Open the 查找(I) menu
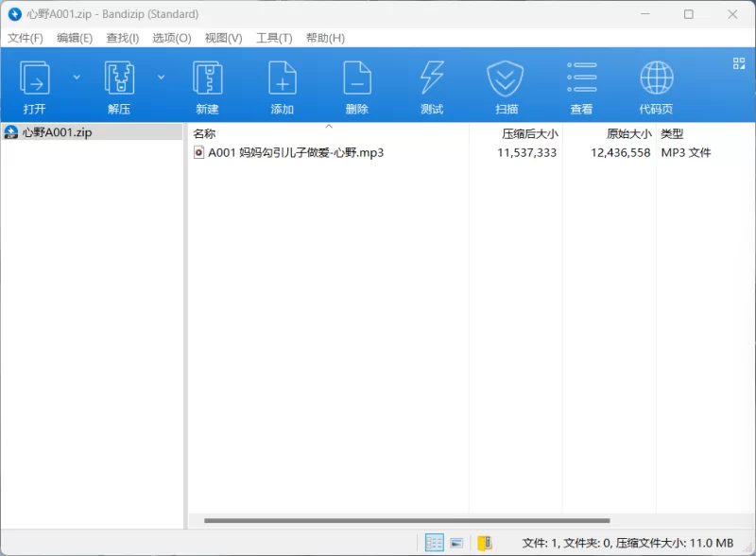 coord(123,38)
